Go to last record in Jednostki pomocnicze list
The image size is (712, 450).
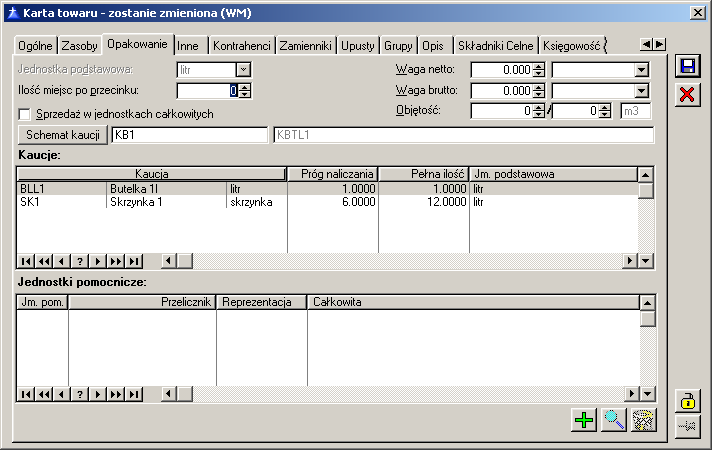pos(134,394)
